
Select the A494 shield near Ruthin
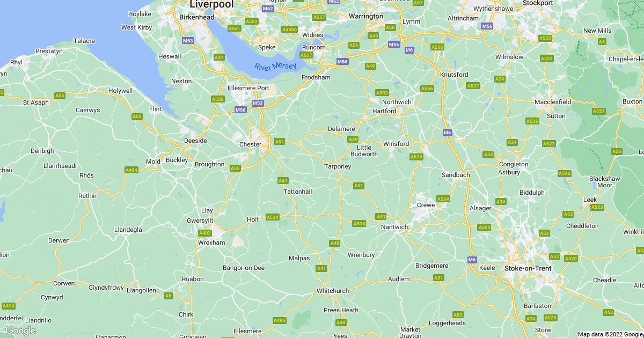tap(131, 170)
